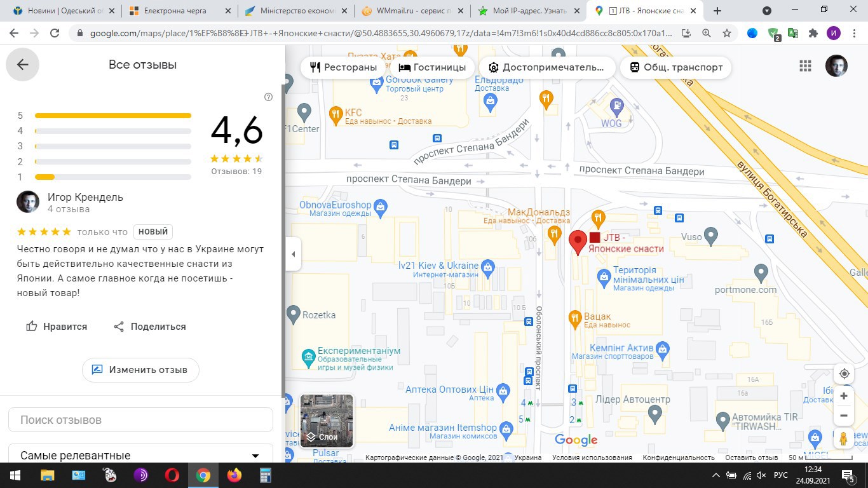Go back from the Все отзывы panel
This screenshot has height=488, width=868.
[x=22, y=64]
